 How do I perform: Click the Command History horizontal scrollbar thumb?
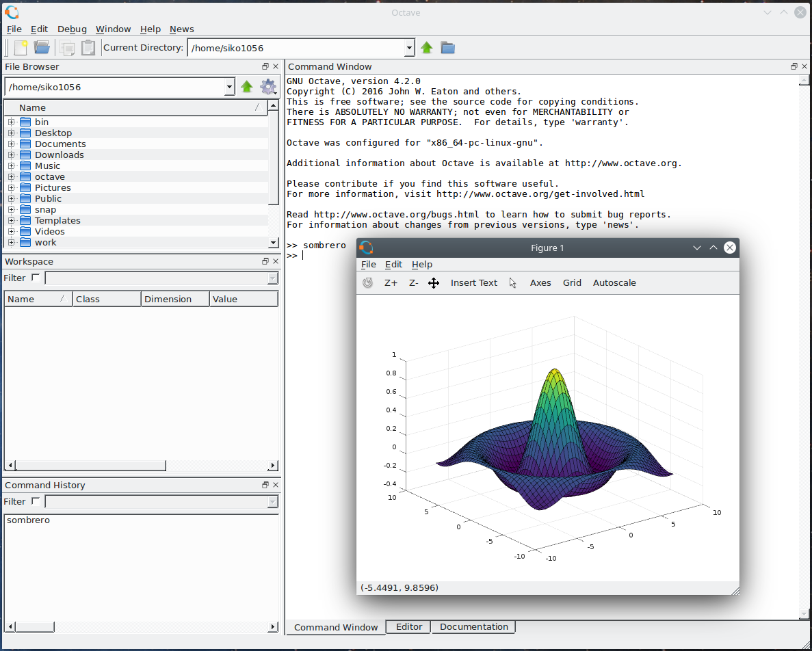(35, 627)
